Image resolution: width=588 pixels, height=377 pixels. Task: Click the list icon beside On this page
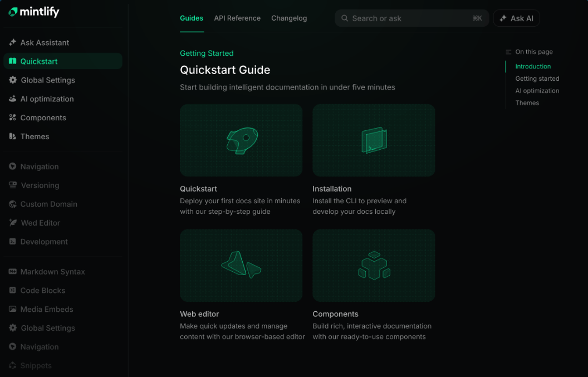tap(508, 52)
